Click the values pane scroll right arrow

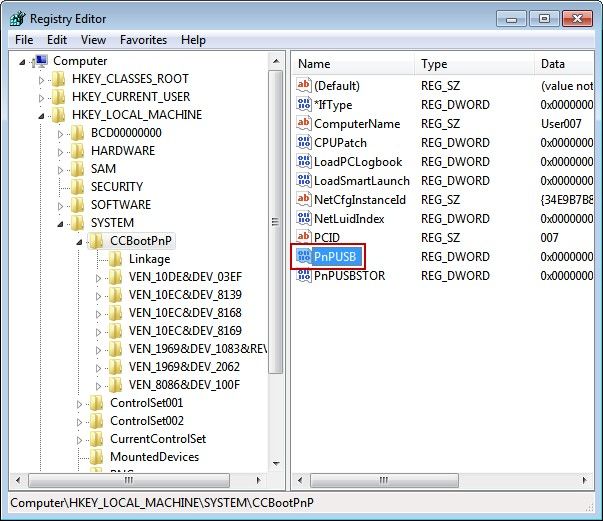pyautogui.click(x=585, y=480)
